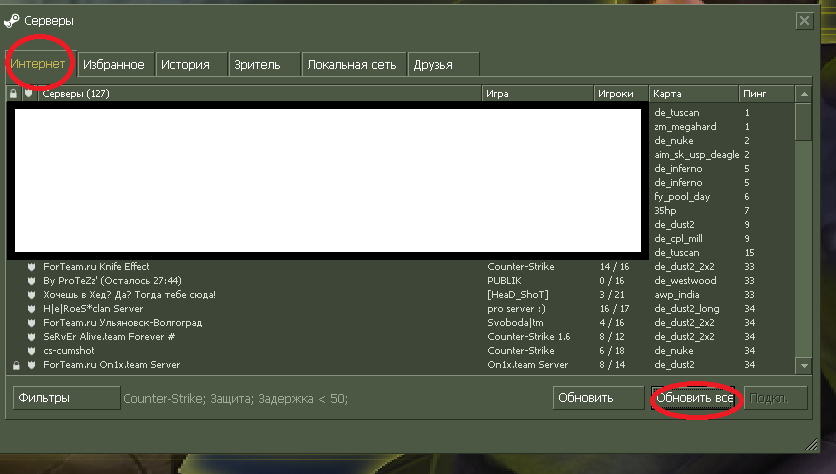Click the Обновить все button
The height and width of the screenshot is (474, 836).
[693, 398]
